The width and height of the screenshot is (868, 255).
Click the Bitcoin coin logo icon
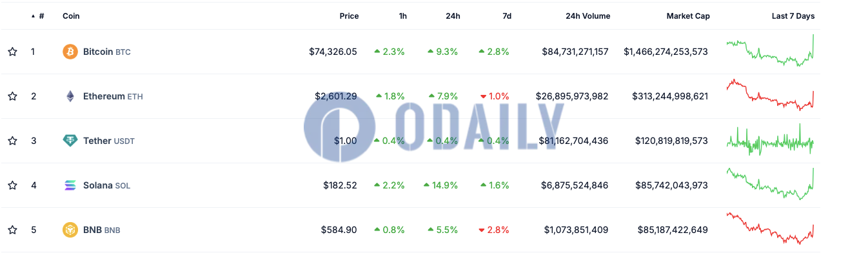coord(70,52)
